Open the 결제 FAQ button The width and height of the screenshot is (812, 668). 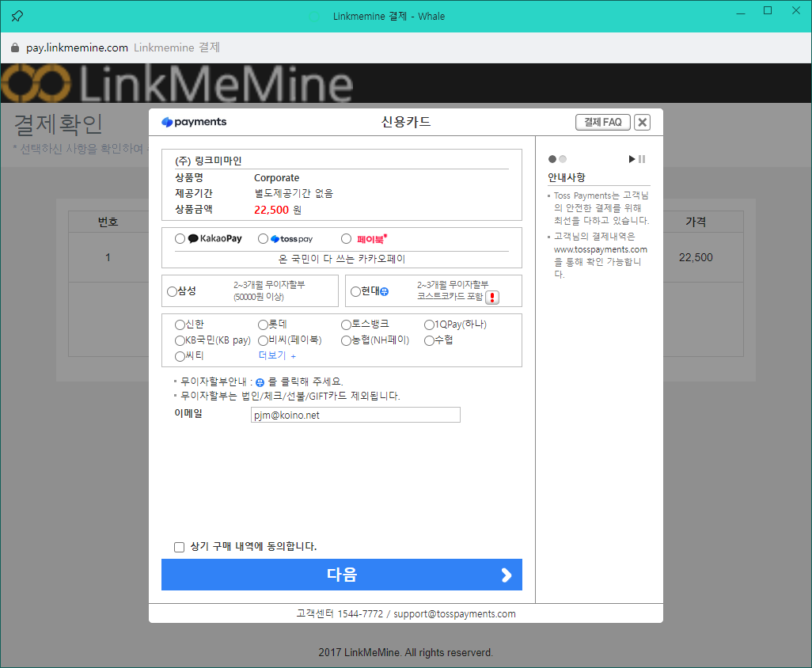pyautogui.click(x=603, y=122)
